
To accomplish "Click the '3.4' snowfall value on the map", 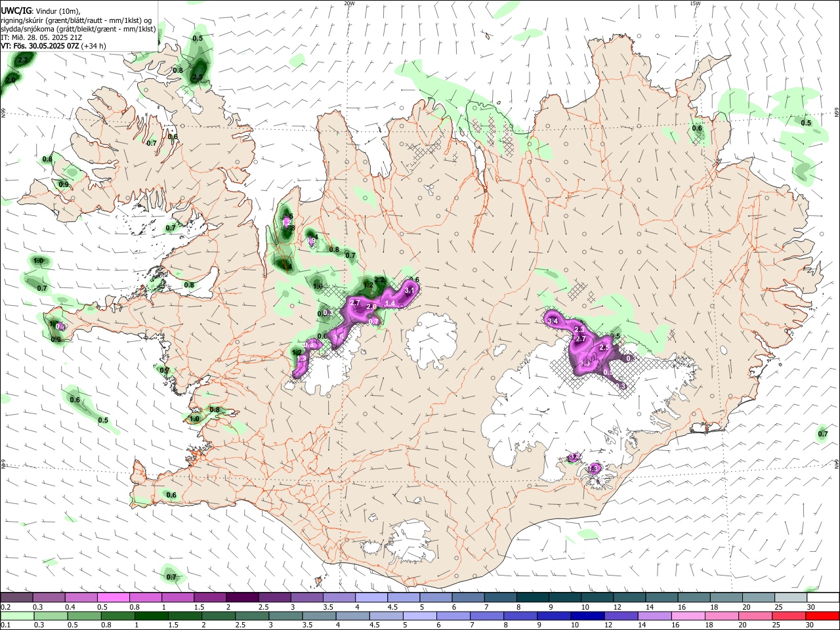I will 553,321.
